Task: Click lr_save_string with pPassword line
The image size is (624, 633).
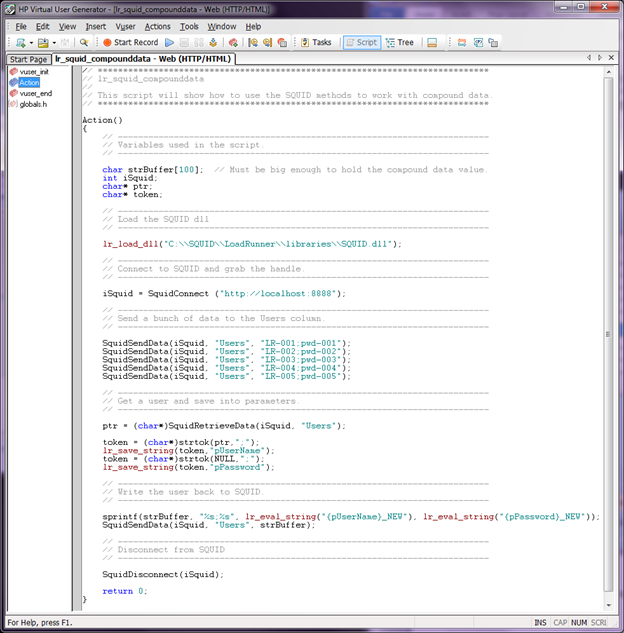Action: tap(188, 467)
